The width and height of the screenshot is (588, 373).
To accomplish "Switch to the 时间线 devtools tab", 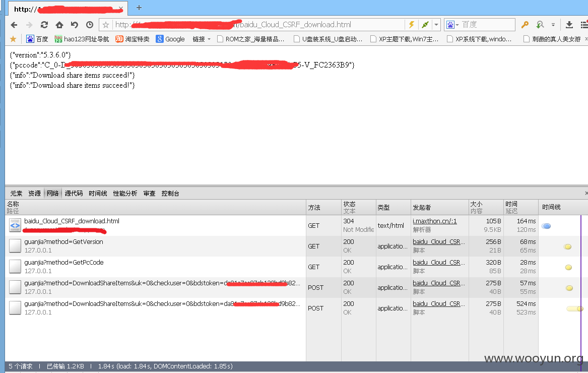I will pyautogui.click(x=98, y=193).
